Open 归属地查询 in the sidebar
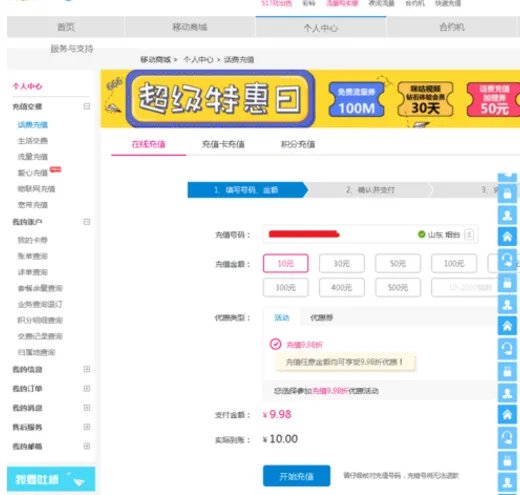The width and height of the screenshot is (520, 495). (x=36, y=352)
